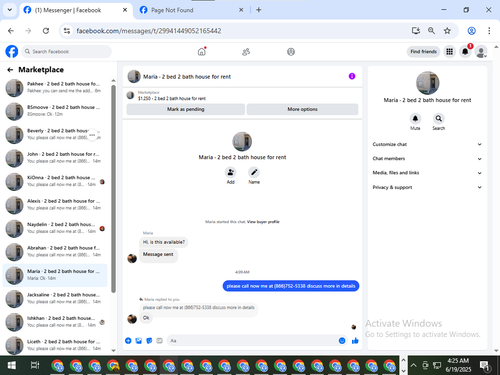Screen dimensions: 500x375
Task: Click Mark as pending button
Action: [x=186, y=109]
